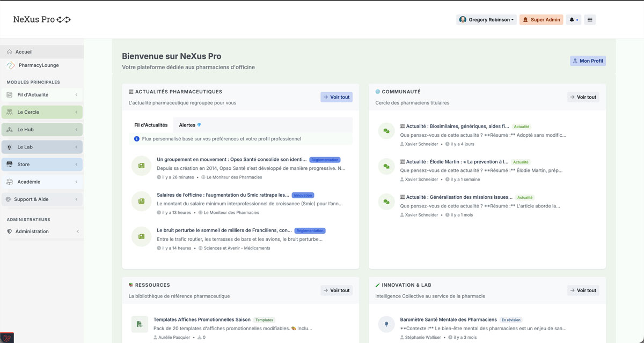Select the Académie graduation cap icon

tap(10, 182)
